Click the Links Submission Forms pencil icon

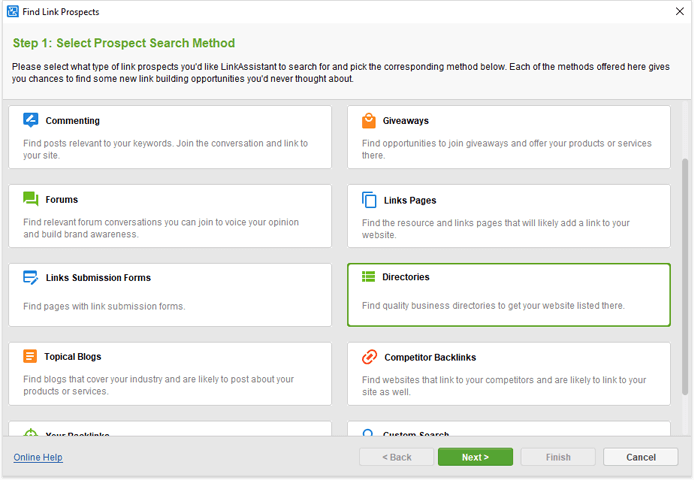click(x=31, y=278)
